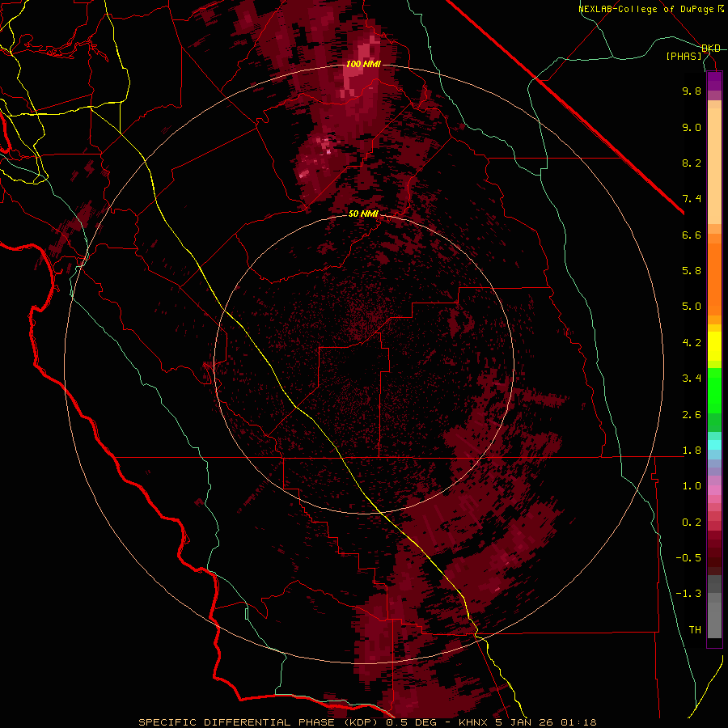Click the 5 JAN 26 date in caption
The width and height of the screenshot is (728, 728).
click(525, 722)
